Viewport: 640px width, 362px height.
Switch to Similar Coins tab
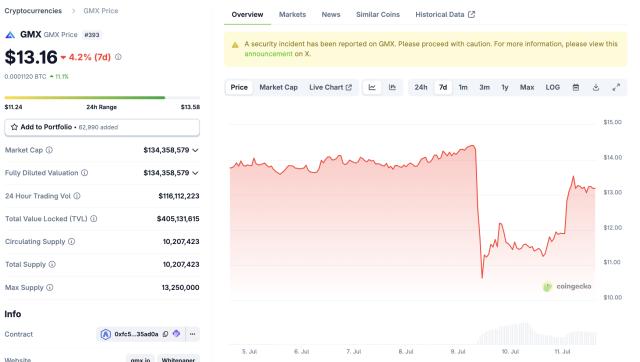point(378,14)
